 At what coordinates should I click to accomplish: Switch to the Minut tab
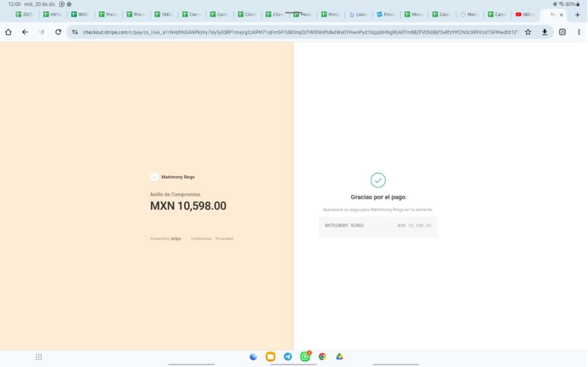(413, 15)
